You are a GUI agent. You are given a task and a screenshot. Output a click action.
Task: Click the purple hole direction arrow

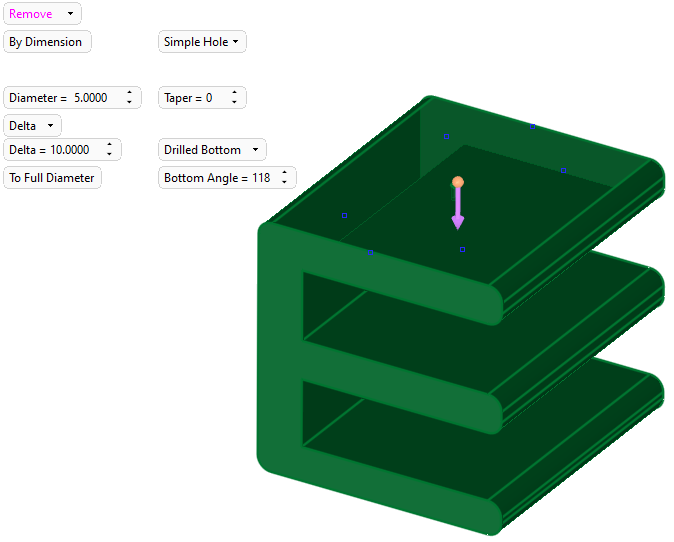(x=458, y=212)
